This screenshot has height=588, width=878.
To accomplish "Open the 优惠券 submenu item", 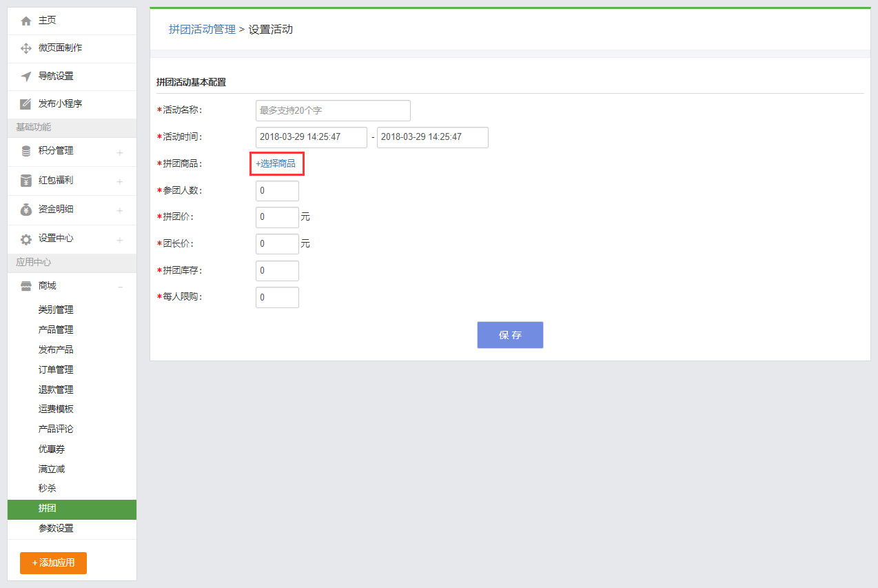I will pos(52,449).
